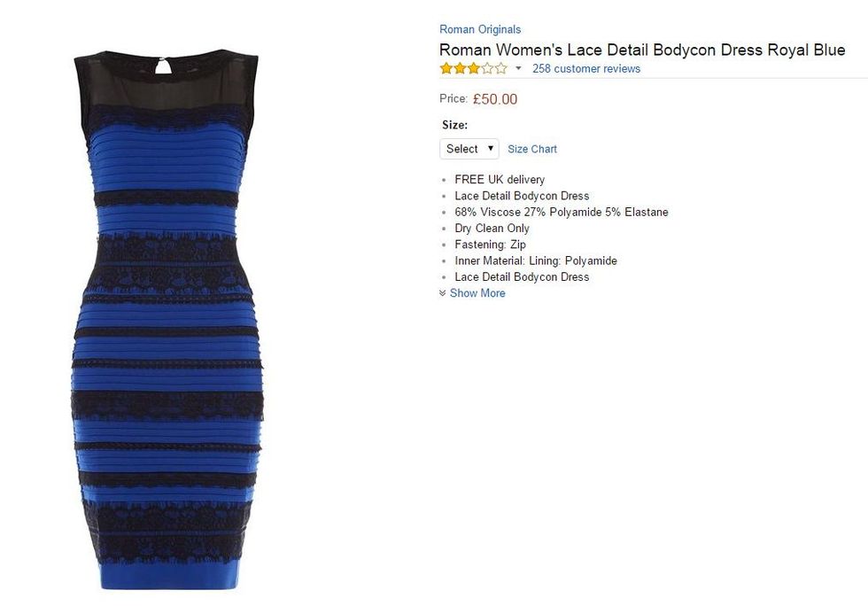Click the Fastening: Zip bullet

490,245
